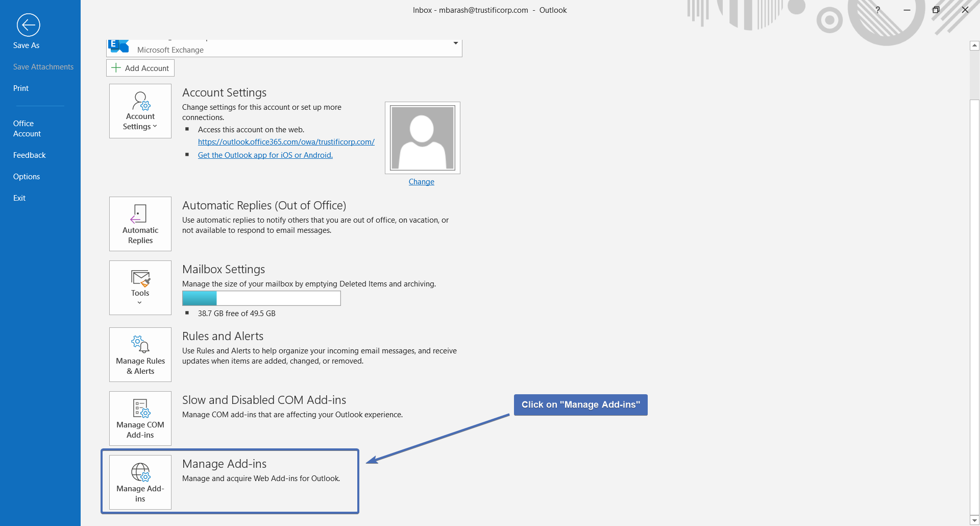The height and width of the screenshot is (526, 980).
Task: Click Exit in the sidebar
Action: [x=19, y=198]
